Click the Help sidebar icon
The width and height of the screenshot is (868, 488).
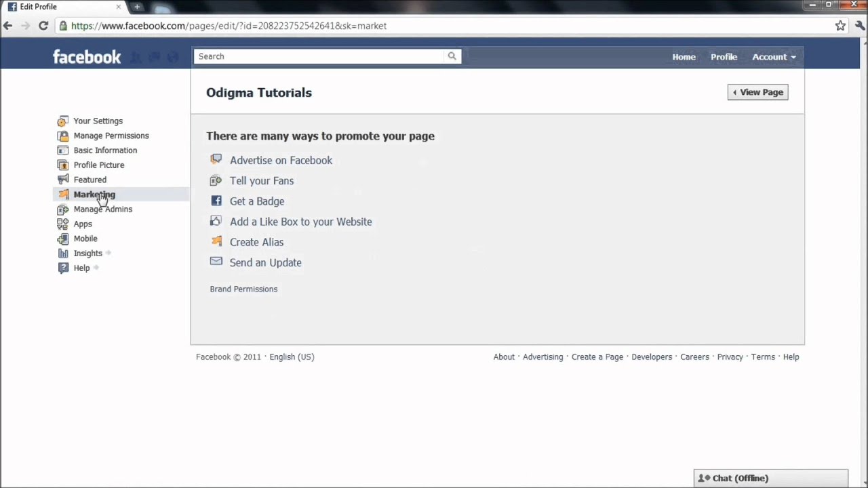point(62,268)
